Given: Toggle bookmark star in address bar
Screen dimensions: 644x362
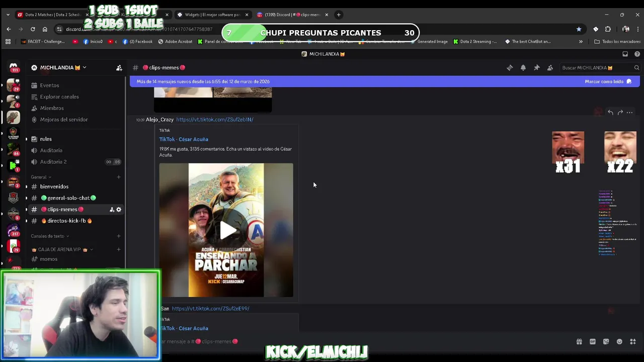Looking at the screenshot, I should [579, 29].
